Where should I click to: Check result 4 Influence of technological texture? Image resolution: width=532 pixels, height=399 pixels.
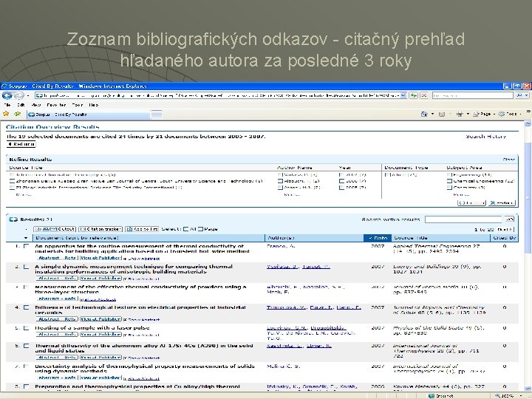tap(27, 307)
